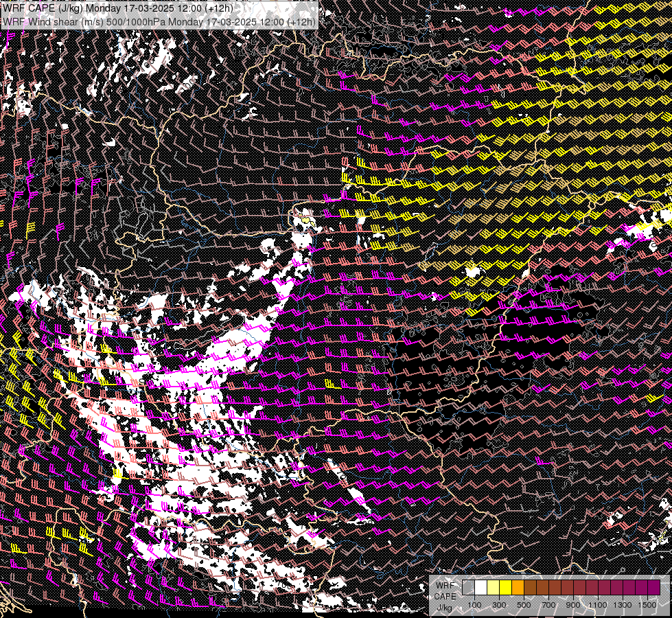The width and height of the screenshot is (672, 618).
Task: Select the last purple CAPE legend swatch
Action: pyautogui.click(x=653, y=587)
